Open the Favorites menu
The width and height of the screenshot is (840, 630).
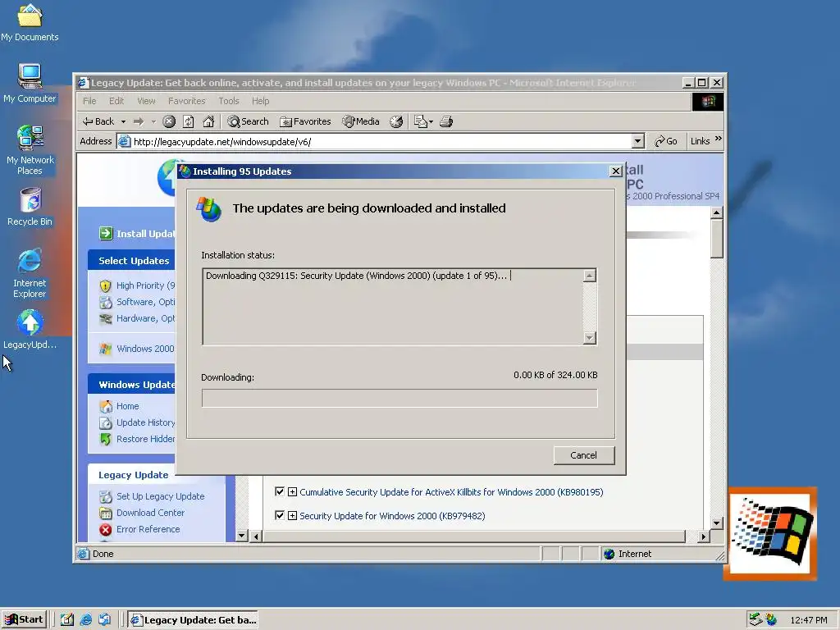[186, 101]
